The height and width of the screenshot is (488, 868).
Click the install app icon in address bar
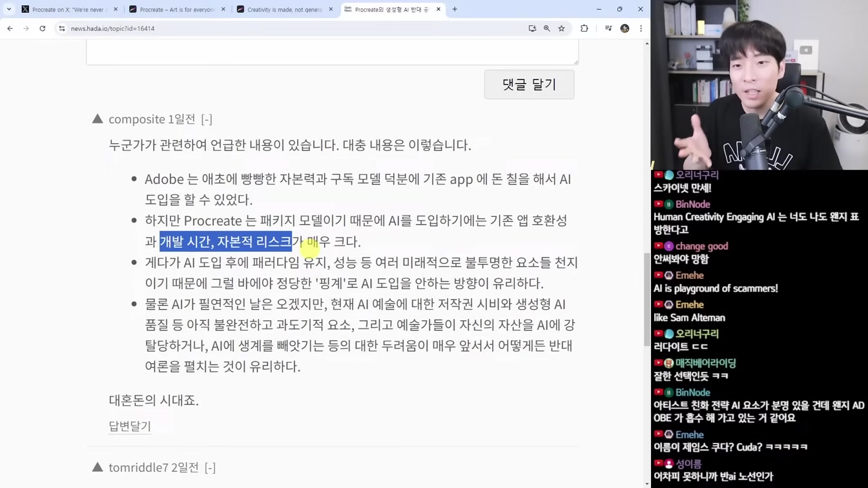point(532,28)
